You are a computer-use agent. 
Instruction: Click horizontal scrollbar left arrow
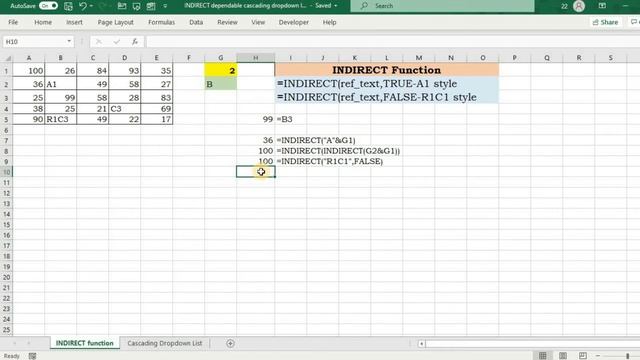point(421,344)
